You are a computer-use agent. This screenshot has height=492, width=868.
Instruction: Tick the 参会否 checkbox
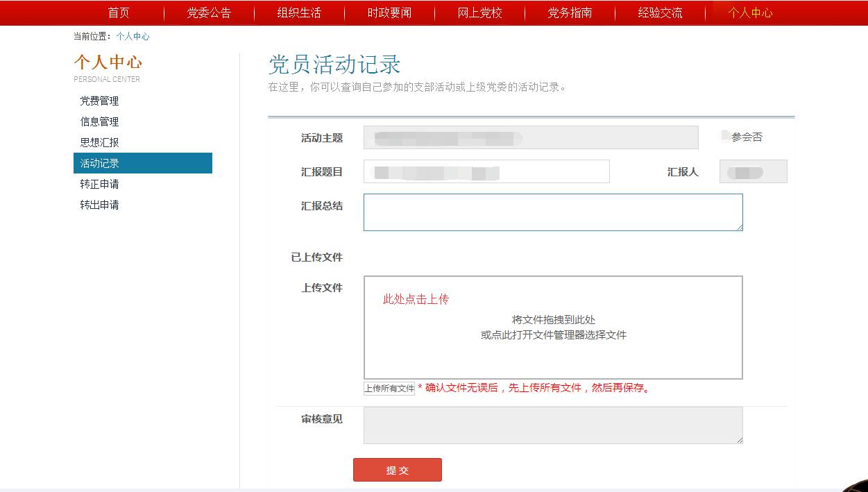(726, 136)
